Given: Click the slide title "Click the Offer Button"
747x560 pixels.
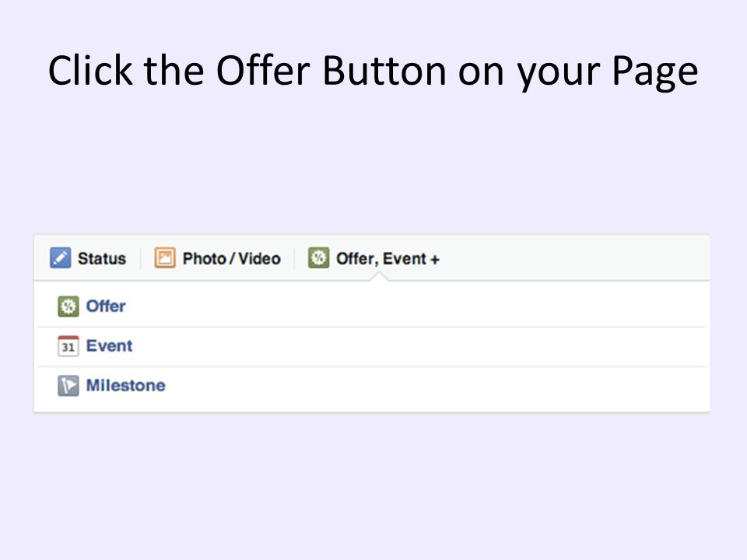Looking at the screenshot, I should [x=247, y=71].
